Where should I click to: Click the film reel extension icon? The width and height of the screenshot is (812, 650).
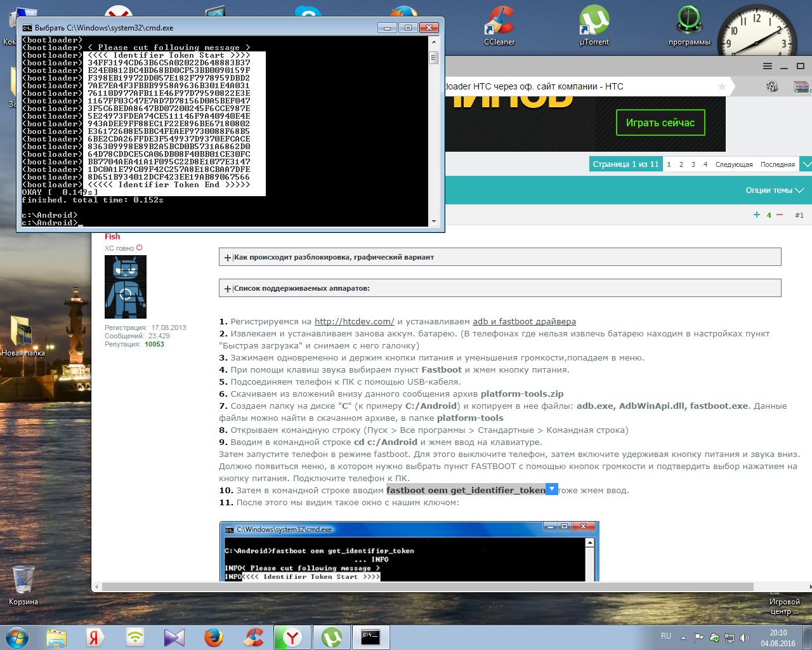tap(772, 86)
